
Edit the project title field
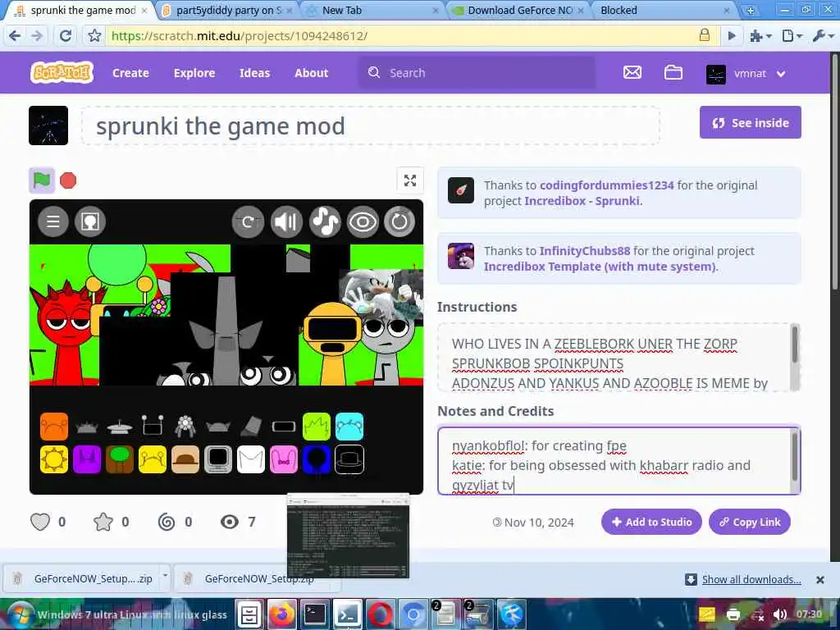click(x=371, y=126)
